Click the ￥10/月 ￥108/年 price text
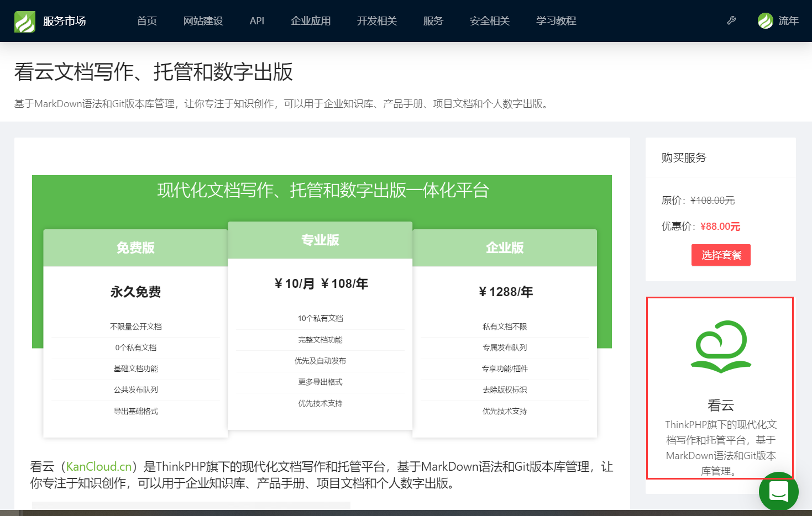The width and height of the screenshot is (812, 516). [321, 283]
